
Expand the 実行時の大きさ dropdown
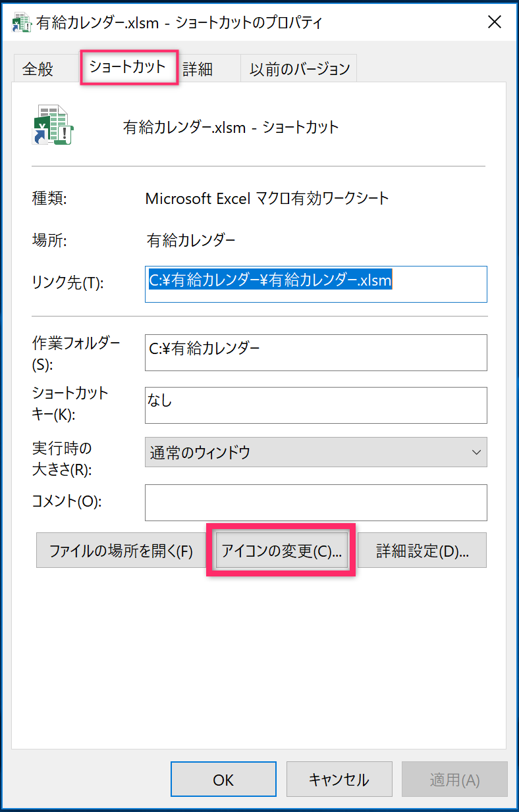(315, 452)
